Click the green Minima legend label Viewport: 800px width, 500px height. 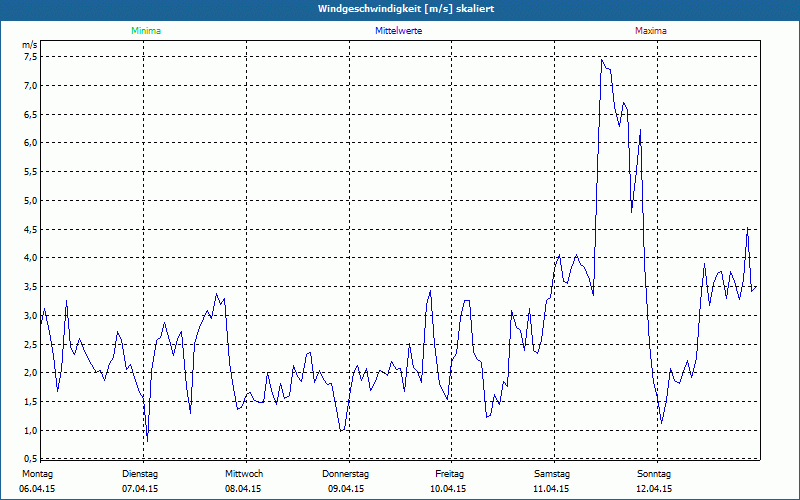coord(146,31)
